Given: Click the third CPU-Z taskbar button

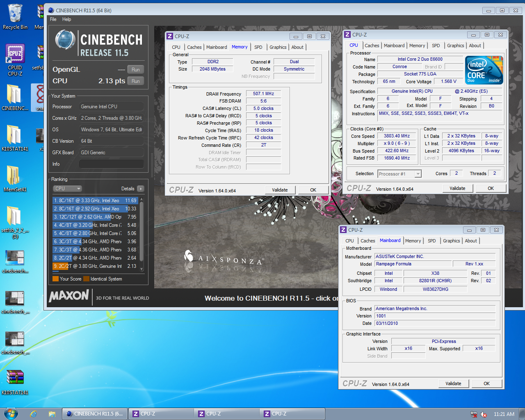Looking at the screenshot, I should [x=292, y=414].
